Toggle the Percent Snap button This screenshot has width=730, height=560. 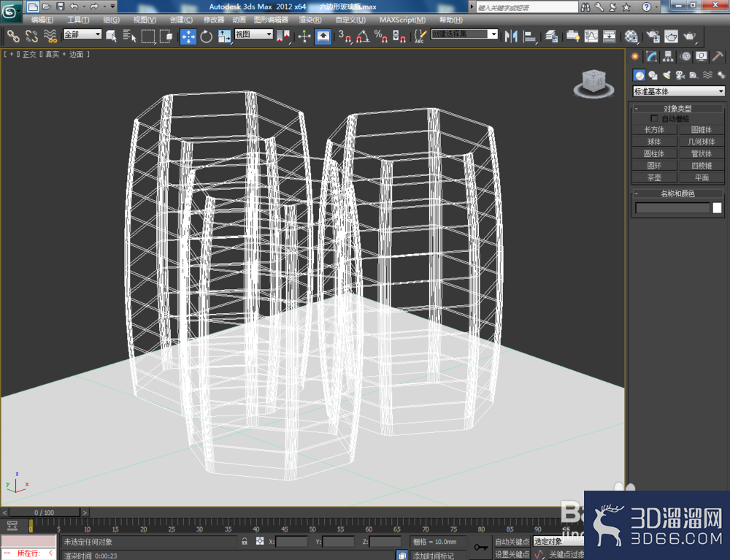(381, 37)
